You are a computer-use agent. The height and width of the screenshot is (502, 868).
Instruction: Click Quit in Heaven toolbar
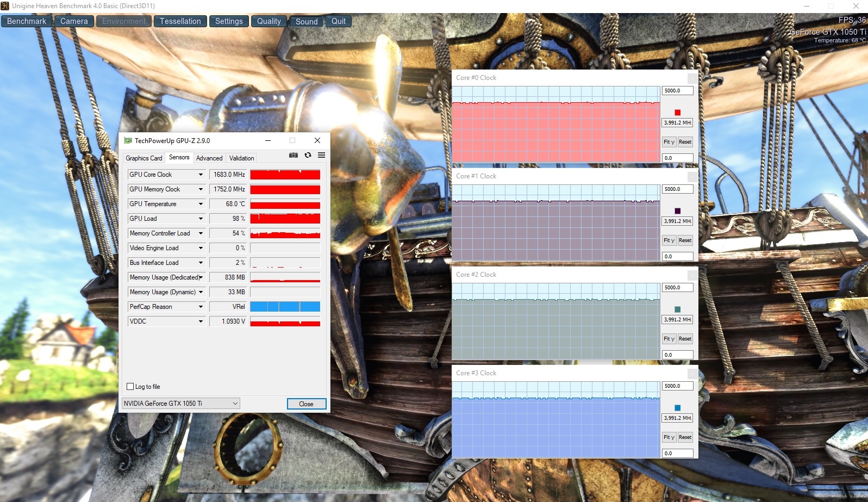pos(339,21)
